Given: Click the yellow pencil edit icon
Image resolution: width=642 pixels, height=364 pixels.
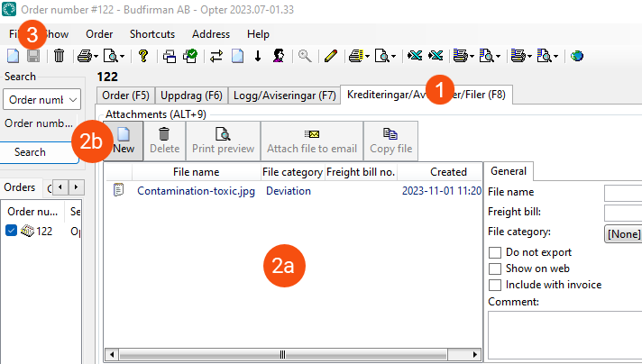Looking at the screenshot, I should pos(330,56).
